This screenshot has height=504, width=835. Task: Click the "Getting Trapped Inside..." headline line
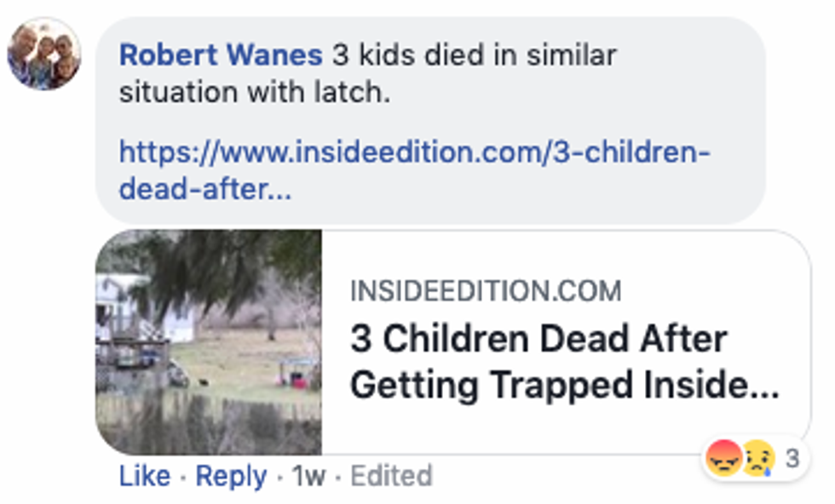(564, 385)
